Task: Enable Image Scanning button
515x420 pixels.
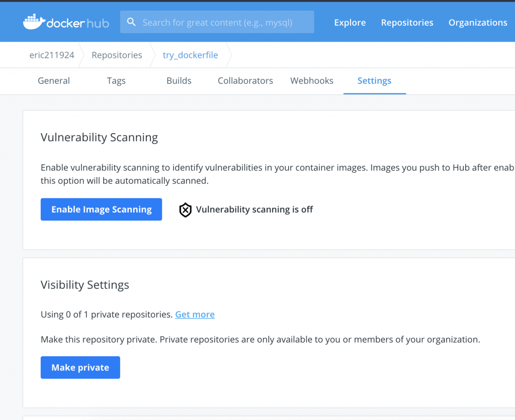Action: (101, 209)
